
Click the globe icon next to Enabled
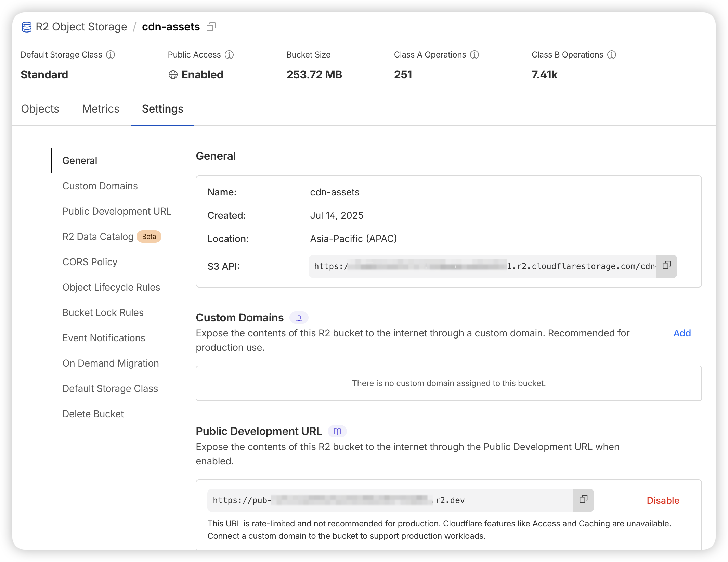coord(172,74)
